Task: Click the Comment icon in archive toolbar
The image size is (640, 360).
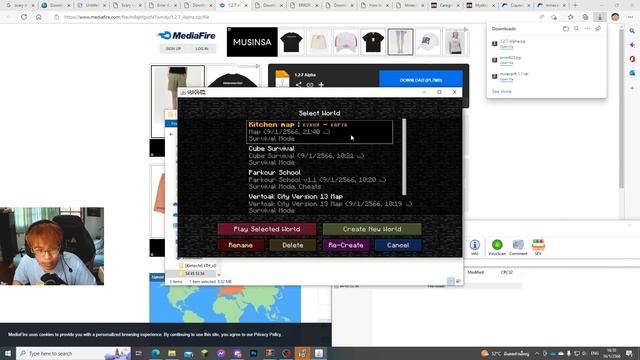Action: pyautogui.click(x=518, y=247)
